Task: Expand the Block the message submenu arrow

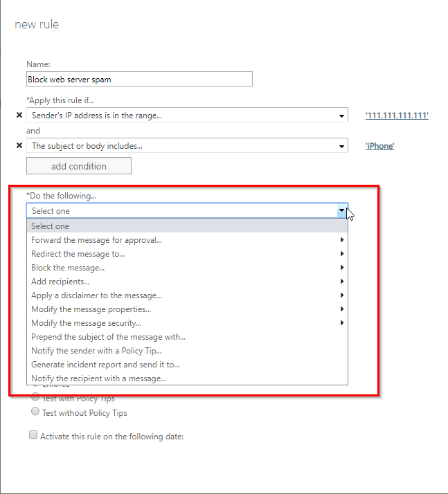Action: tap(342, 268)
